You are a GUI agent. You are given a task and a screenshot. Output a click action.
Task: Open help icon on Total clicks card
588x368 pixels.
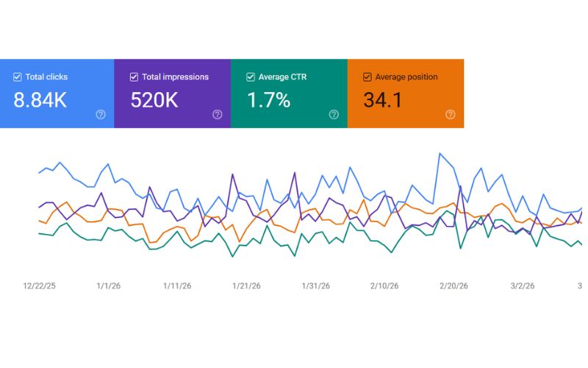(x=101, y=115)
